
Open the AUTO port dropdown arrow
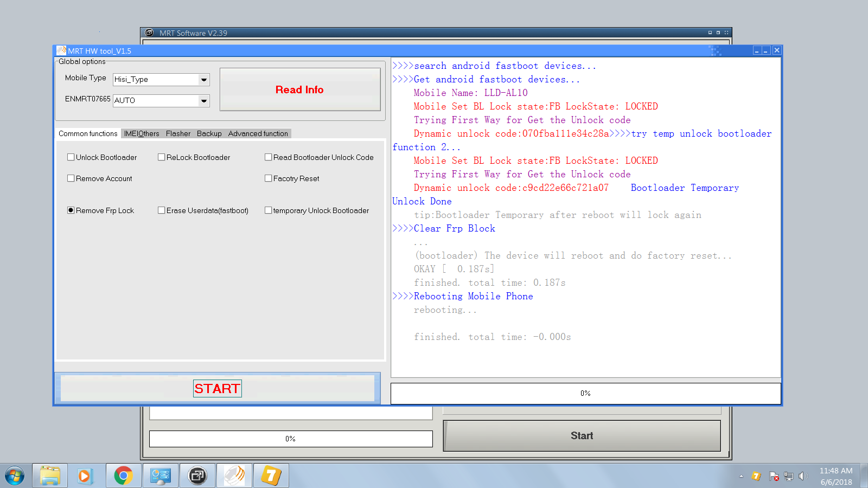204,101
